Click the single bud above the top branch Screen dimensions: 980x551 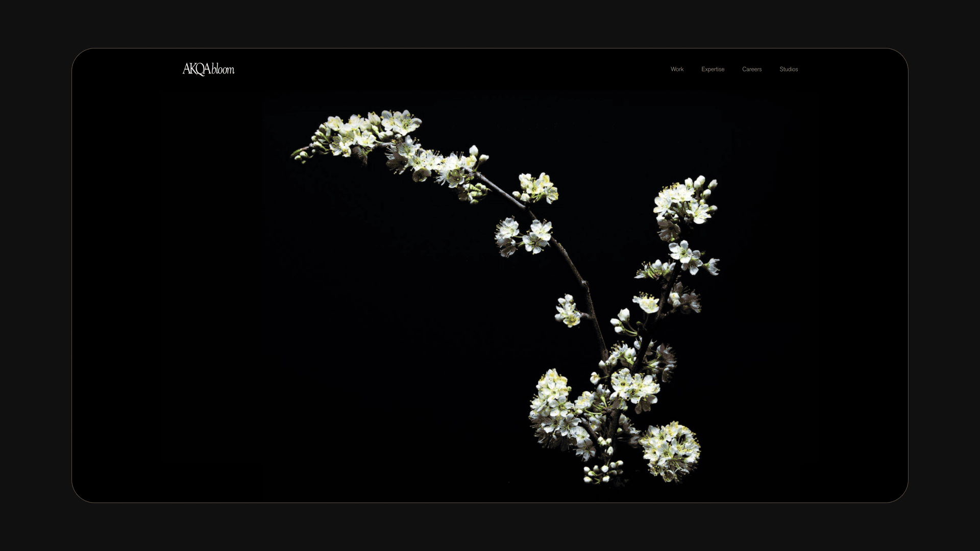[x=474, y=151]
